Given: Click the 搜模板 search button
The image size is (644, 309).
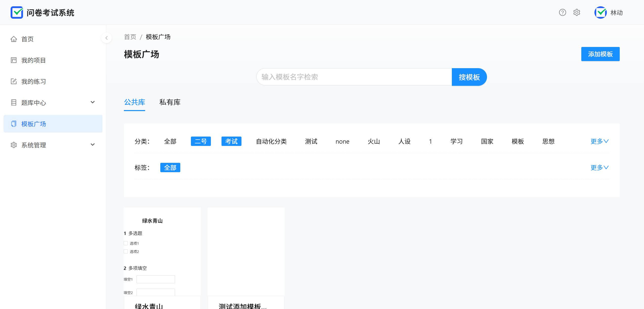Looking at the screenshot, I should (x=469, y=77).
